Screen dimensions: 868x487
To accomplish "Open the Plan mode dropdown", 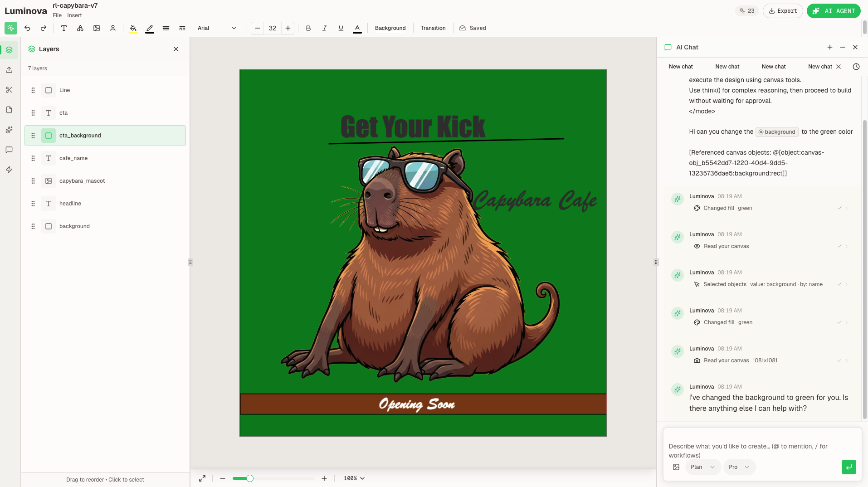I will pos(702,467).
